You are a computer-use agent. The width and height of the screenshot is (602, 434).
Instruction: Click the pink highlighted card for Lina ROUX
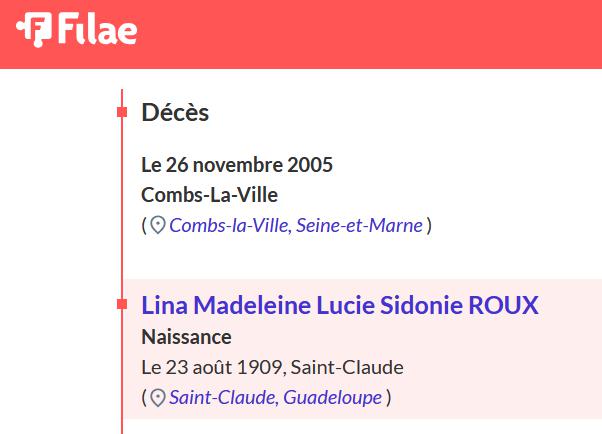point(362,349)
